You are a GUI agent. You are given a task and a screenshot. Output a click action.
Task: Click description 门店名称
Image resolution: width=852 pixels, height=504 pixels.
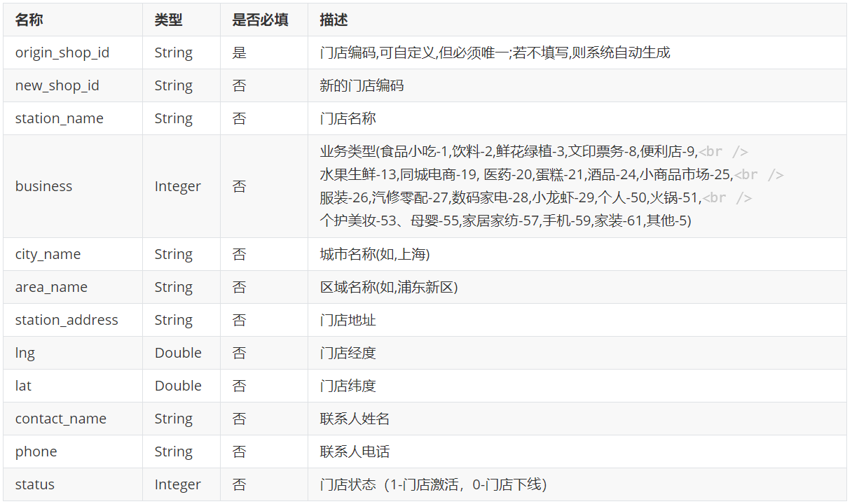pyautogui.click(x=348, y=118)
